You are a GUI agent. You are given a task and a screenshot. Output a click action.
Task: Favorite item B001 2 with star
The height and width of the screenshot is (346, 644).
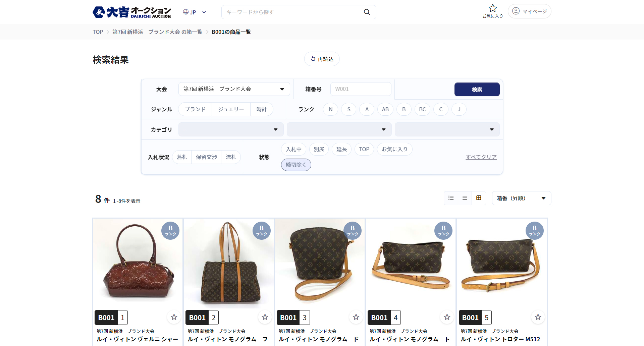click(265, 317)
